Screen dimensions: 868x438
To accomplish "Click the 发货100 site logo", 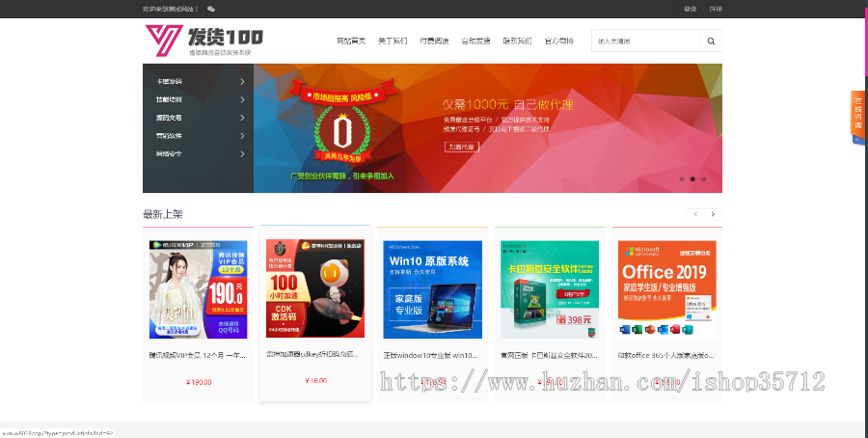I will pyautogui.click(x=203, y=41).
